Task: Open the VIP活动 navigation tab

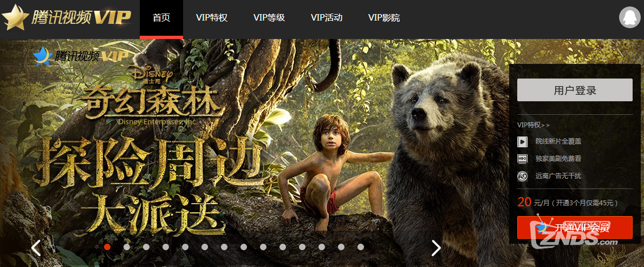Action: [x=327, y=18]
